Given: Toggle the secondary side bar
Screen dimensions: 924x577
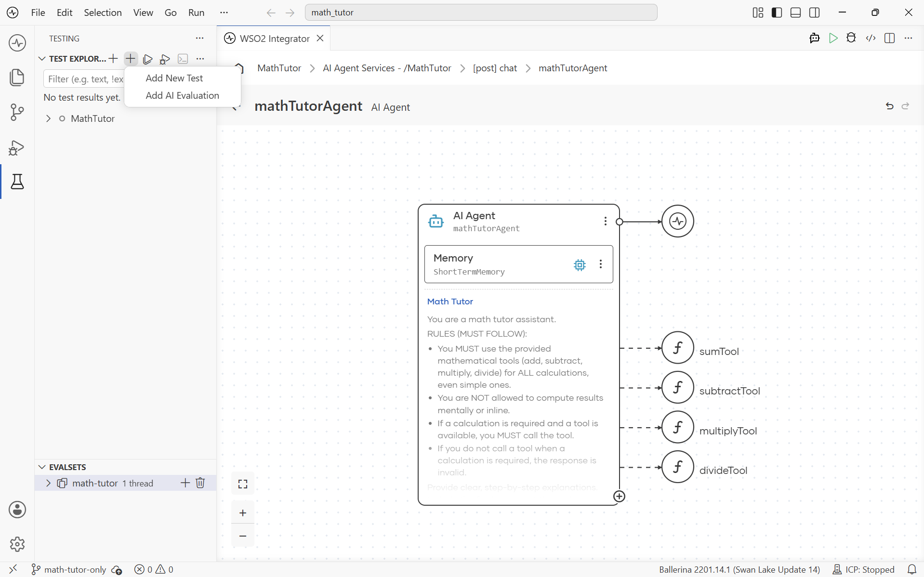Looking at the screenshot, I should pos(815,13).
